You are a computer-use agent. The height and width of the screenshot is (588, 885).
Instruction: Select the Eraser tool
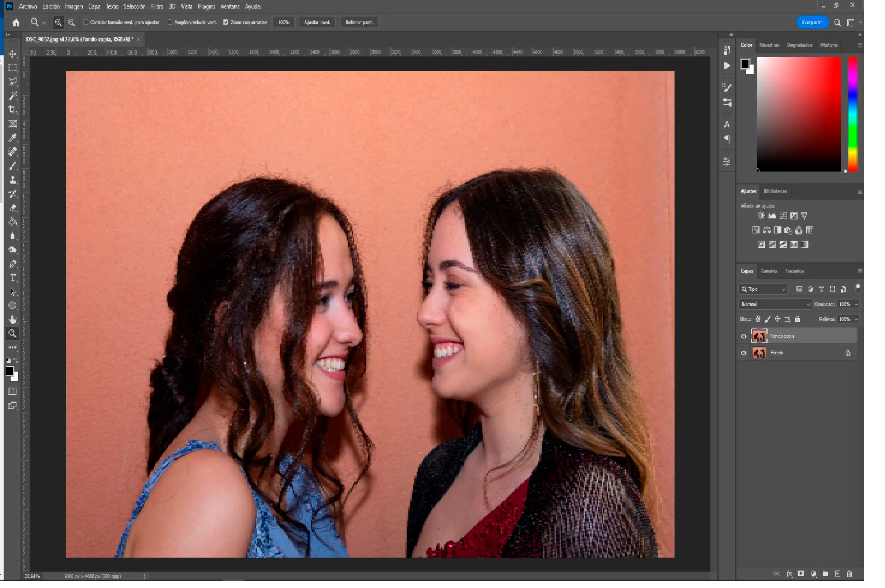13,208
